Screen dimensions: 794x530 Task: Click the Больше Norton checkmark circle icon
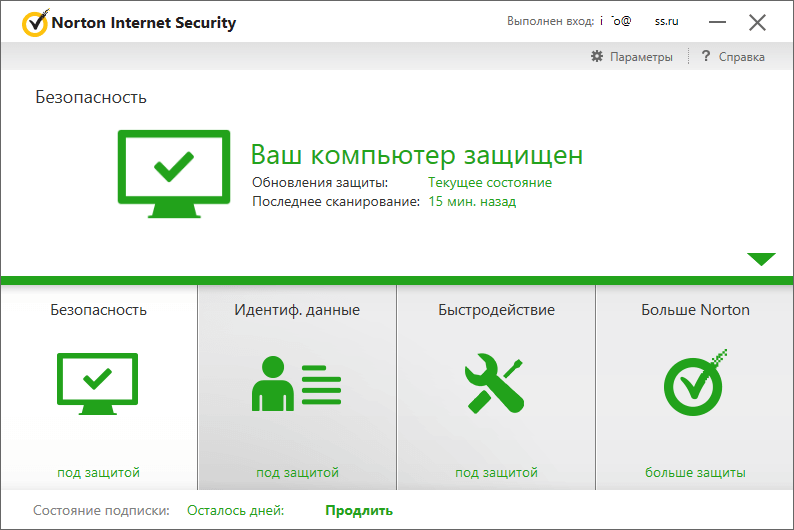[695, 383]
